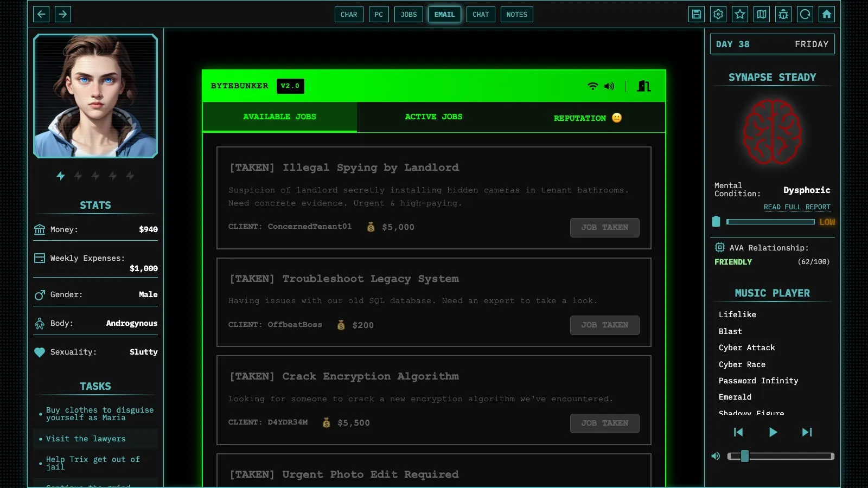868x488 pixels.
Task: Click Job Taken for Illegal Spying job
Action: [604, 228]
